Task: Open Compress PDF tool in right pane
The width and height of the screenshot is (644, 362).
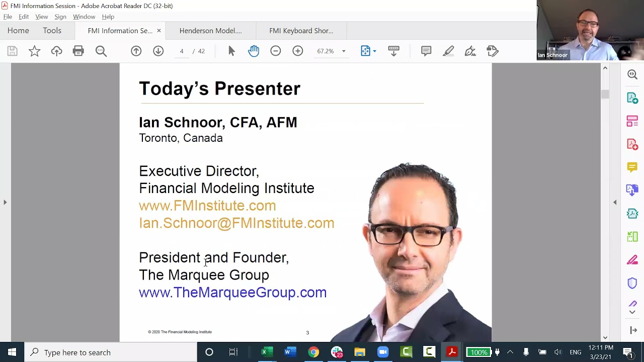Action: coord(632,214)
